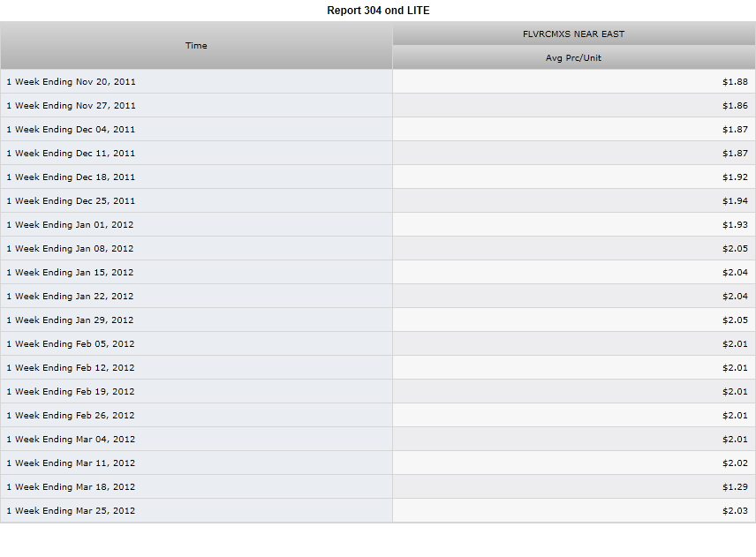
Task: Click the $2.03 price cell
Action: [574, 511]
